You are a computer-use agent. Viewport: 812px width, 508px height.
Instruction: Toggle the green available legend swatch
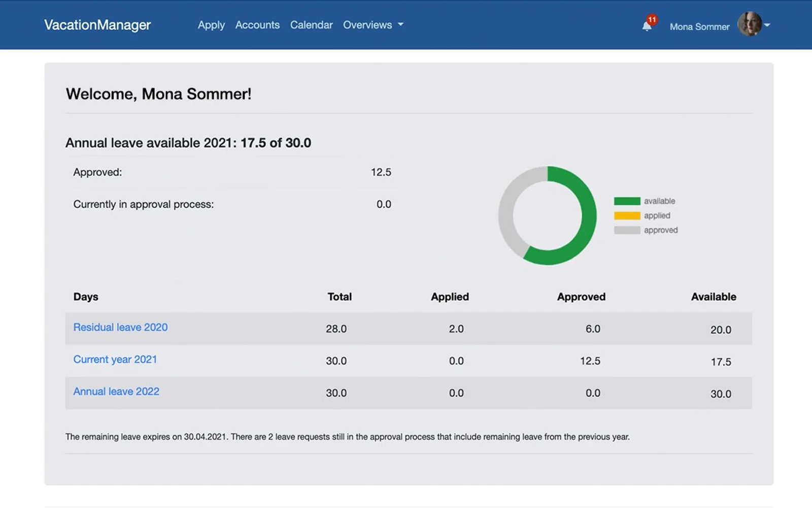pyautogui.click(x=627, y=201)
